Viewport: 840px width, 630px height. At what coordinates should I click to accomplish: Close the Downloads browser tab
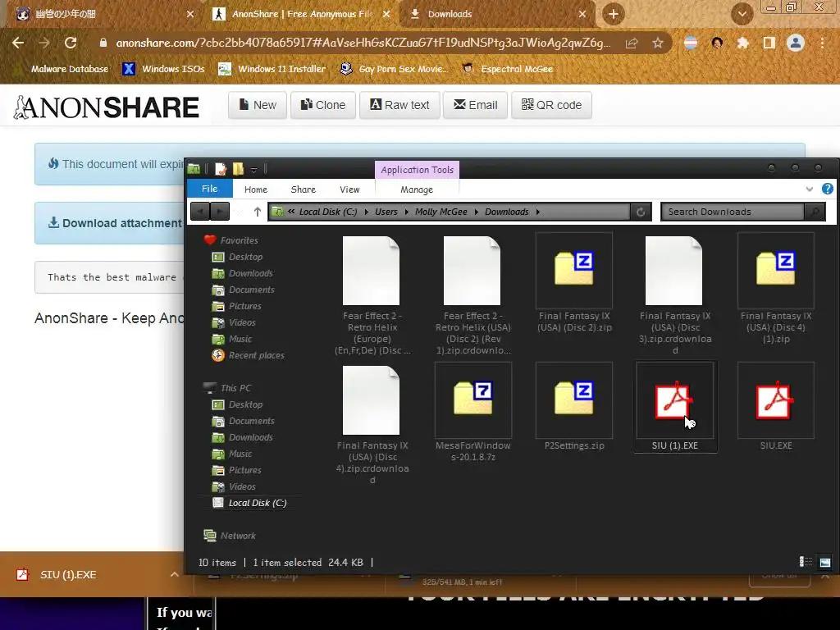(582, 14)
